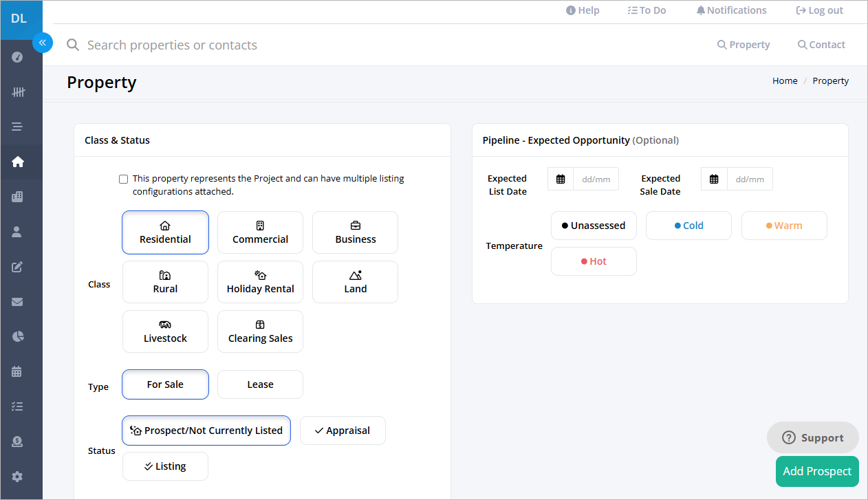Set temperature to Cold
This screenshot has width=868, height=500.
688,226
